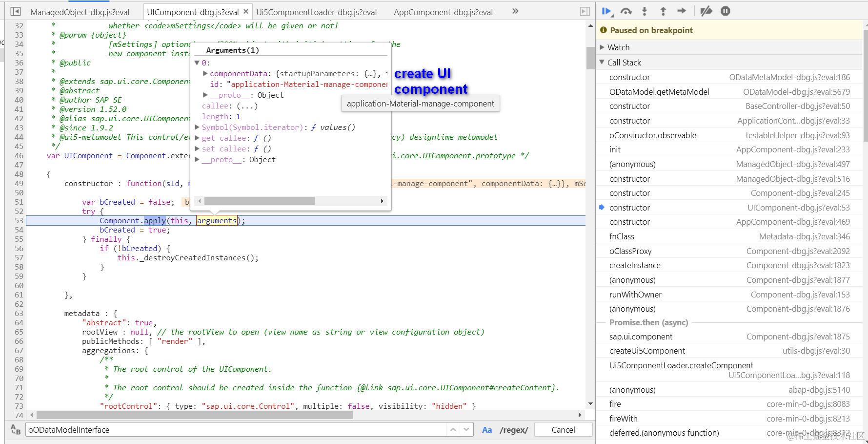The height and width of the screenshot is (444, 868).
Task: Open testableHelper-dbg.js:93 source link
Action: (x=798, y=135)
